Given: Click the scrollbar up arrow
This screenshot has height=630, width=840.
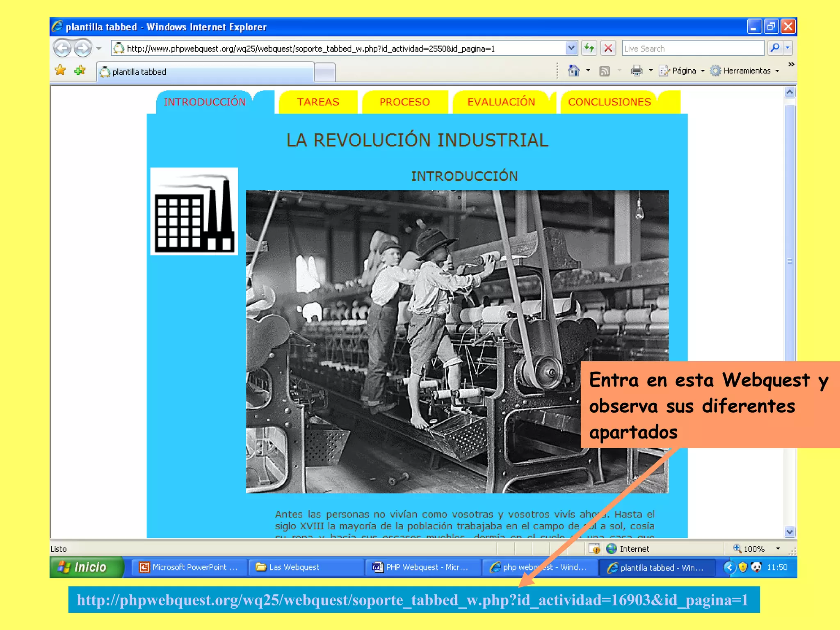Looking at the screenshot, I should click(x=790, y=93).
